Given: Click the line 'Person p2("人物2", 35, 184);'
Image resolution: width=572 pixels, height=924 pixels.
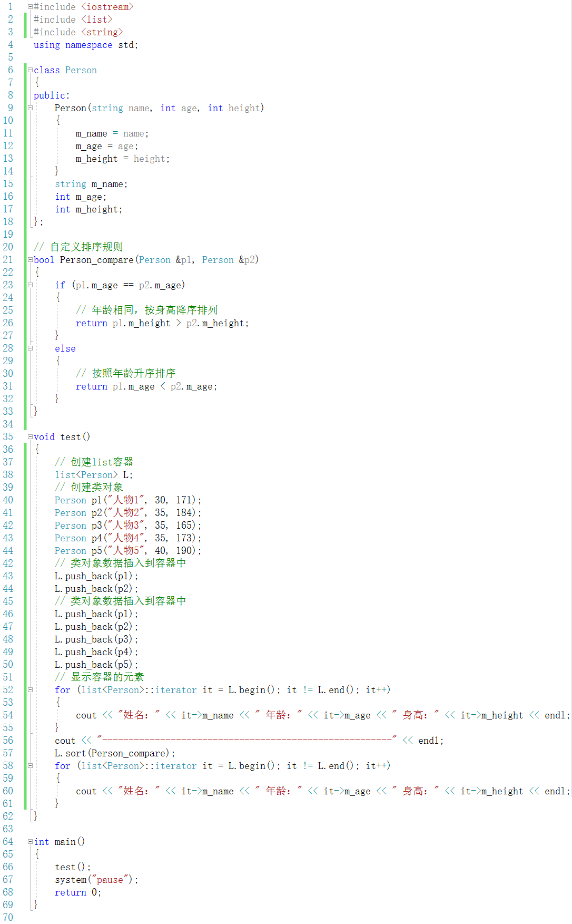Looking at the screenshot, I should point(128,512).
